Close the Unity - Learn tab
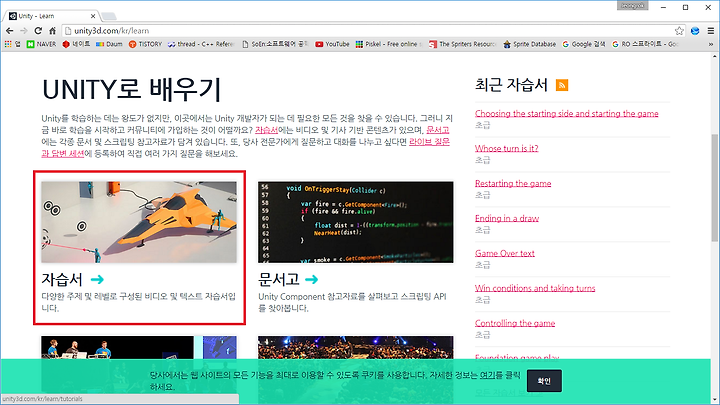Viewport: 720px width, 405px height. coord(93,16)
